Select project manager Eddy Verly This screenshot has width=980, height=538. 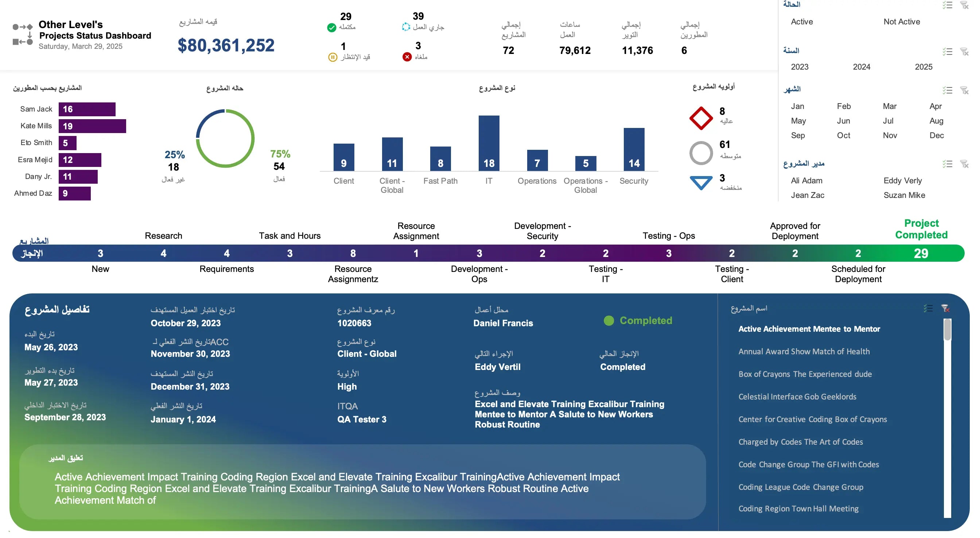(x=902, y=181)
